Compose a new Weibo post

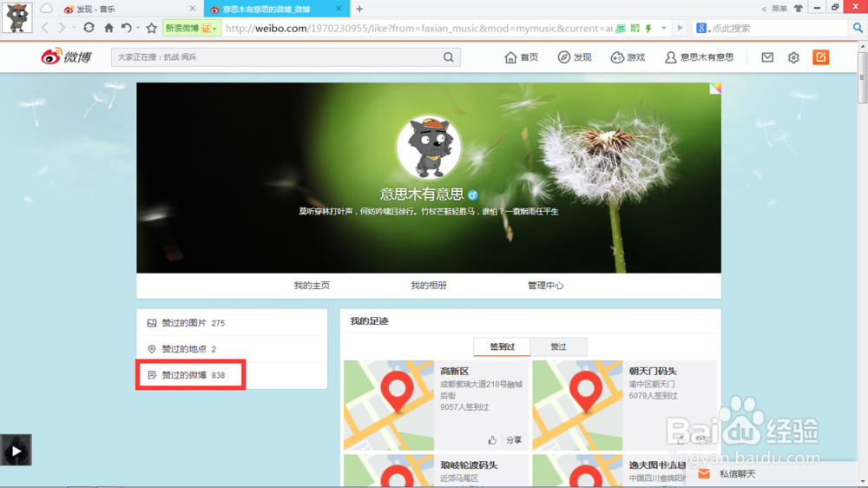pos(820,57)
